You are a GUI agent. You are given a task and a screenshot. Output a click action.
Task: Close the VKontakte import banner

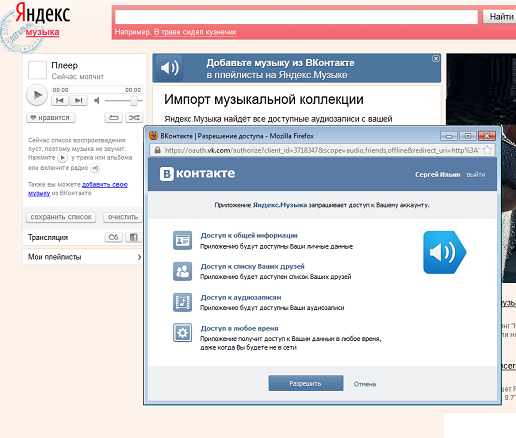(436, 59)
